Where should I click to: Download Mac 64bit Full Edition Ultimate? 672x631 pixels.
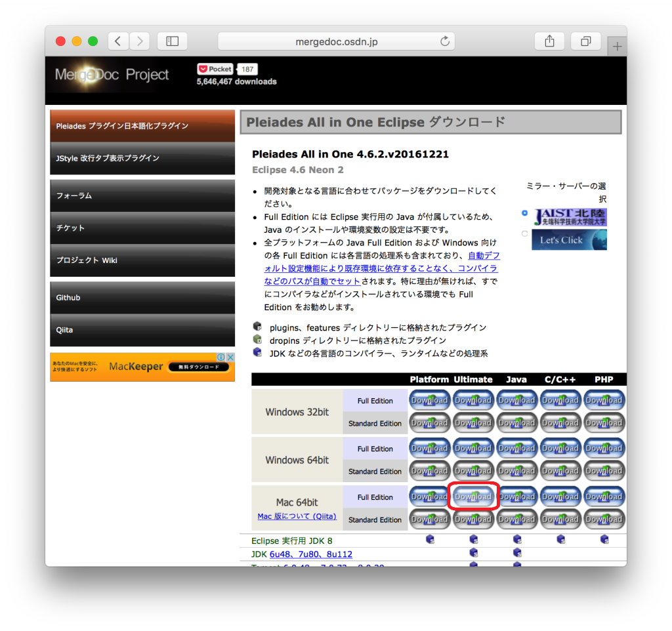[x=473, y=497]
